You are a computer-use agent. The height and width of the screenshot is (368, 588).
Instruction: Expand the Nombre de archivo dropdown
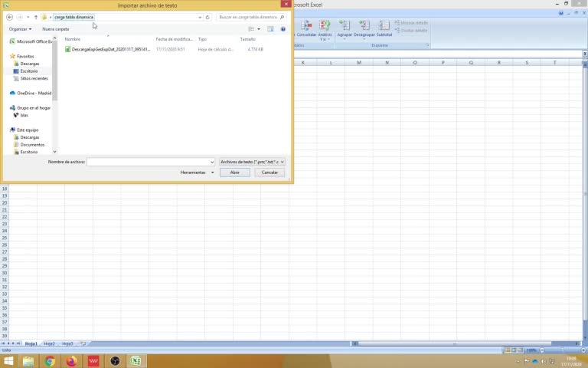pos(212,163)
